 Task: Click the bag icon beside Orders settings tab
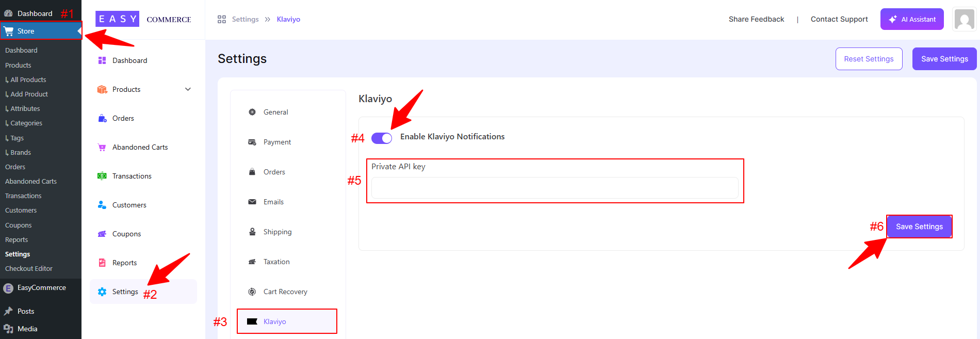click(x=252, y=172)
